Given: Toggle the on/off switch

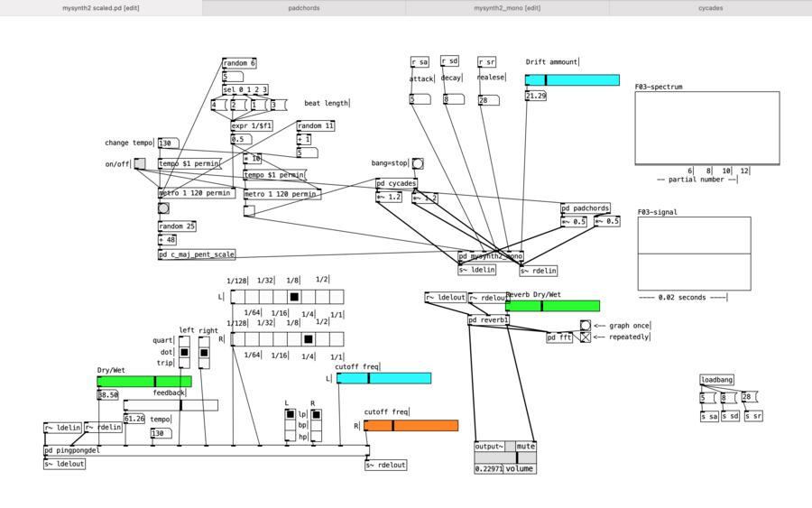Looking at the screenshot, I should pyautogui.click(x=140, y=163).
